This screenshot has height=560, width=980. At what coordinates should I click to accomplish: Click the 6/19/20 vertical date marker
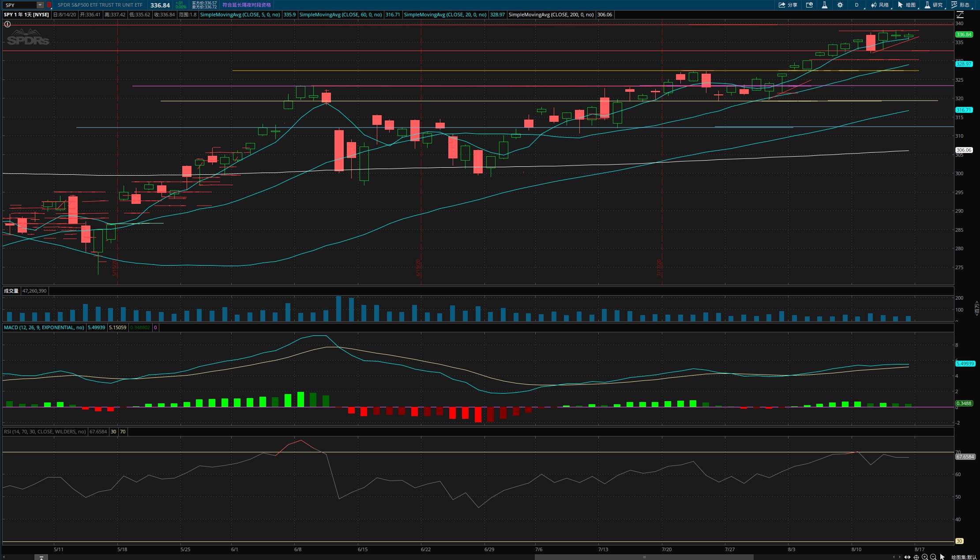tap(418, 267)
